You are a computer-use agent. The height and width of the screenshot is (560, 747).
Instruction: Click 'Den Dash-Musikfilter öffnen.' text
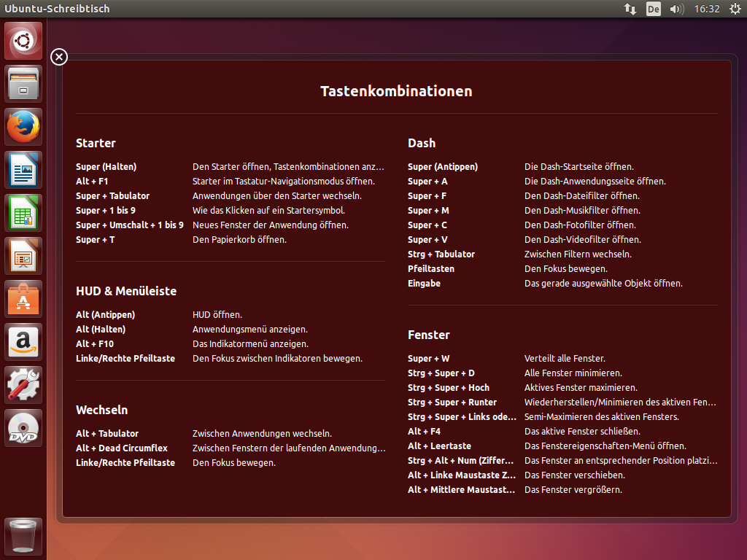pyautogui.click(x=583, y=211)
